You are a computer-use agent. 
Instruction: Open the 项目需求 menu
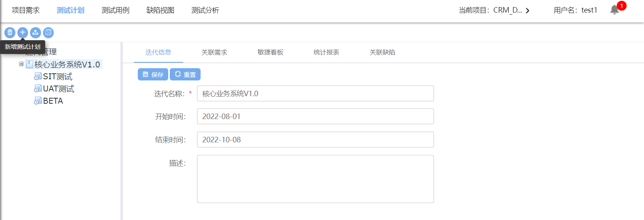26,10
